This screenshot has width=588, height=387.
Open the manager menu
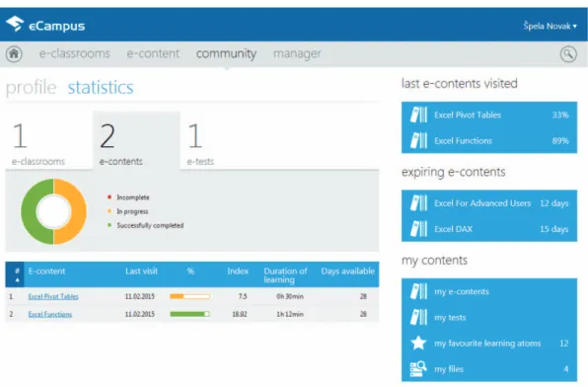297,53
